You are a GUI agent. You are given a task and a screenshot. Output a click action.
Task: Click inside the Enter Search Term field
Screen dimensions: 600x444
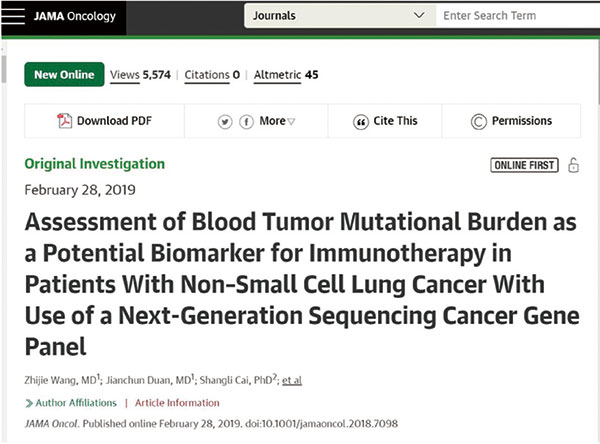518,16
